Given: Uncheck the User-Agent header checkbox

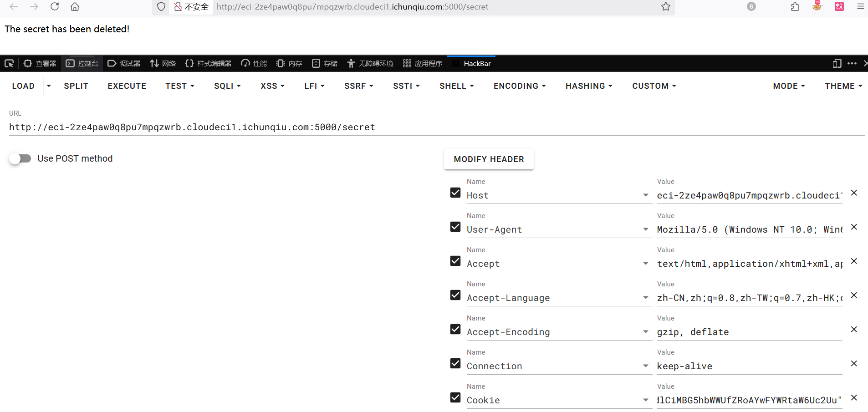Looking at the screenshot, I should point(455,227).
